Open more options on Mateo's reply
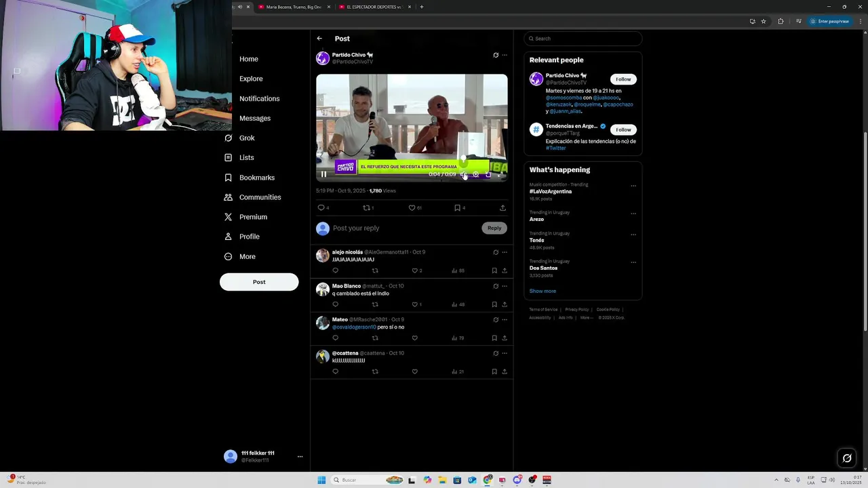The width and height of the screenshot is (868, 488). click(505, 320)
